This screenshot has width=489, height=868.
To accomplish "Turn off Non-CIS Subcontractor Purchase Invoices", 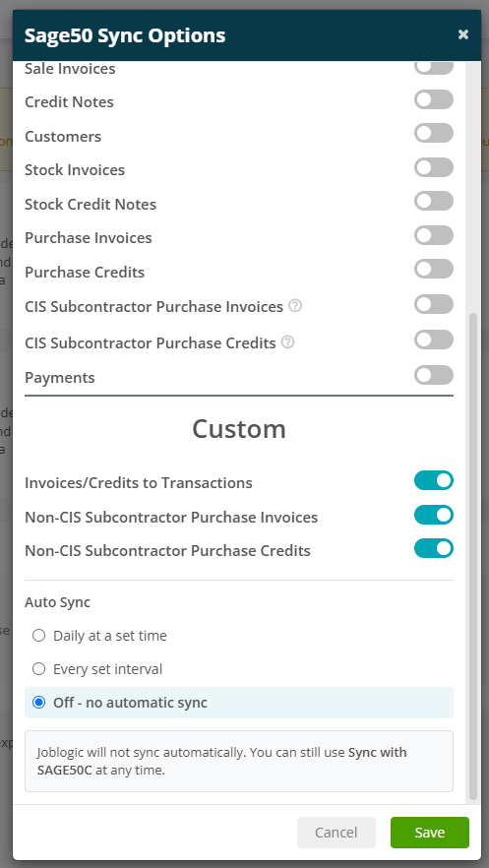I will pos(434,515).
